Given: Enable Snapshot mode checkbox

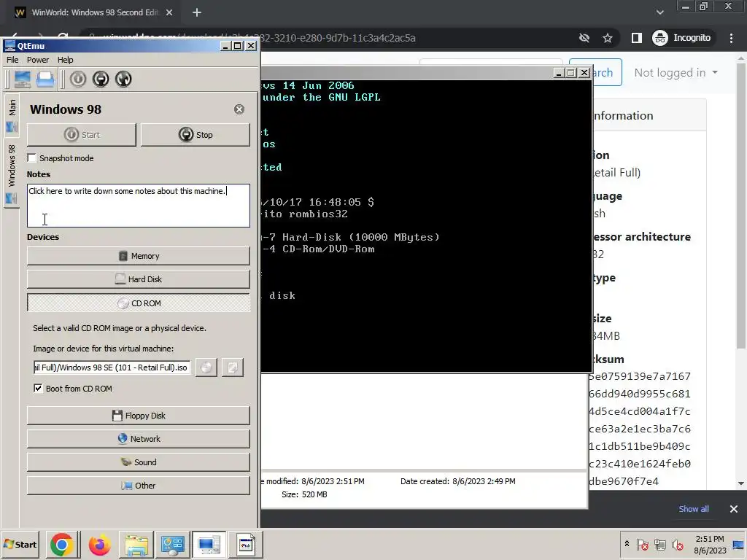Looking at the screenshot, I should point(32,158).
